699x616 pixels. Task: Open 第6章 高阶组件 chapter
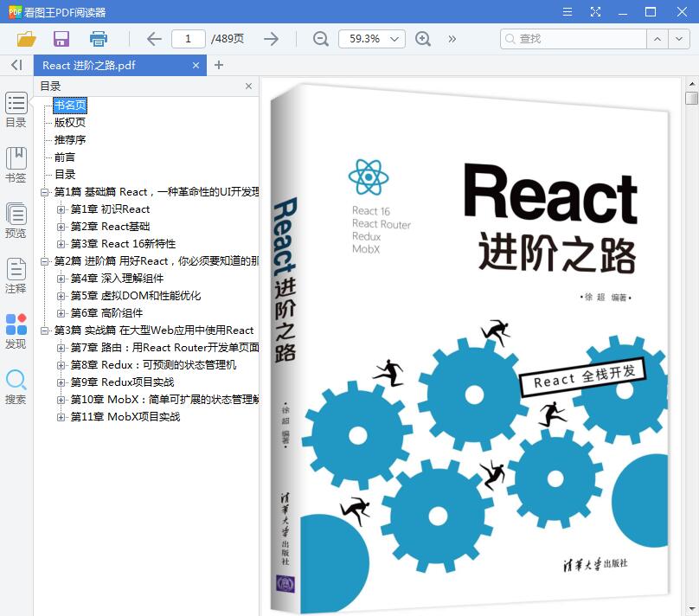(106, 313)
